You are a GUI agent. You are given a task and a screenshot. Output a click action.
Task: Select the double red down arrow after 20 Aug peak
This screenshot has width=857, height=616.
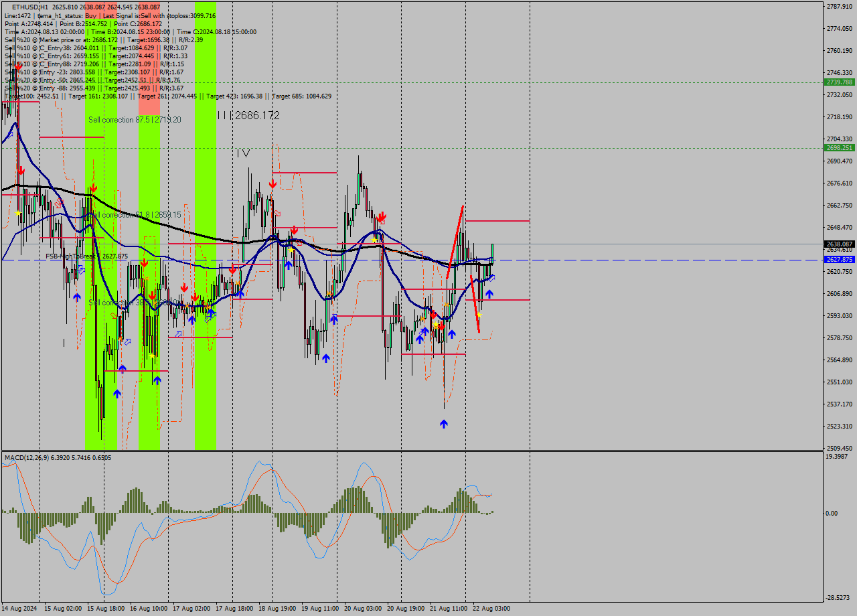click(381, 217)
